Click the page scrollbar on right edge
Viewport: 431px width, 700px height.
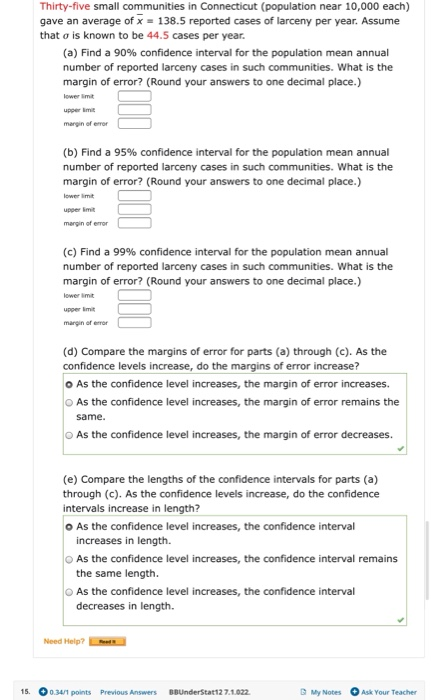[427, 560]
